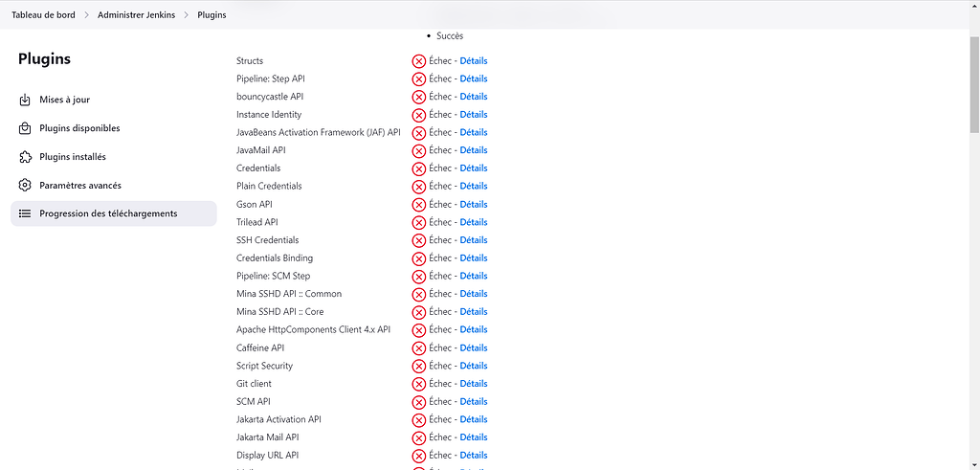Click the Plugins installés puzzle piece icon
980x470 pixels.
point(26,157)
